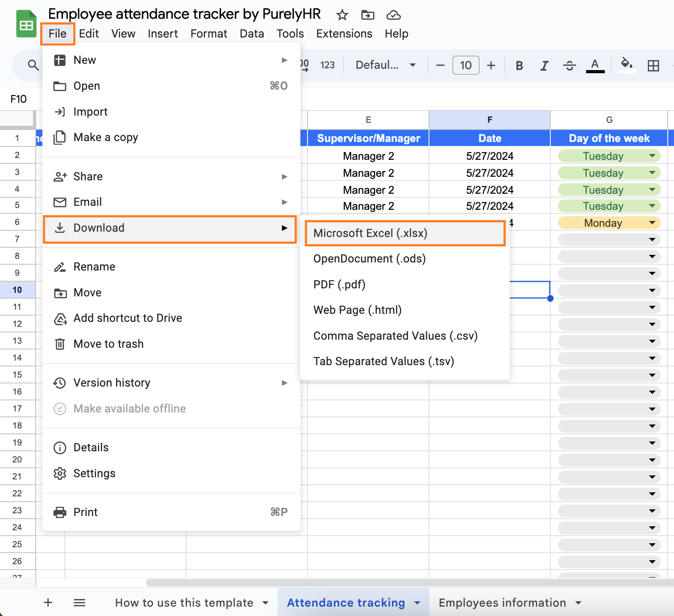Open the text color picker

595,66
